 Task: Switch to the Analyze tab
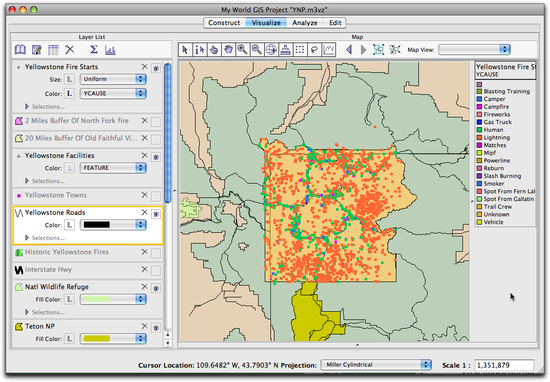(304, 22)
